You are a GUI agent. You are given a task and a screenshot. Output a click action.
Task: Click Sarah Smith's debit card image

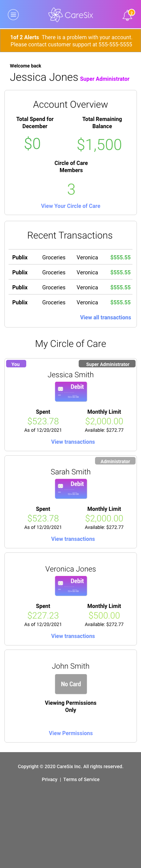click(x=71, y=488)
